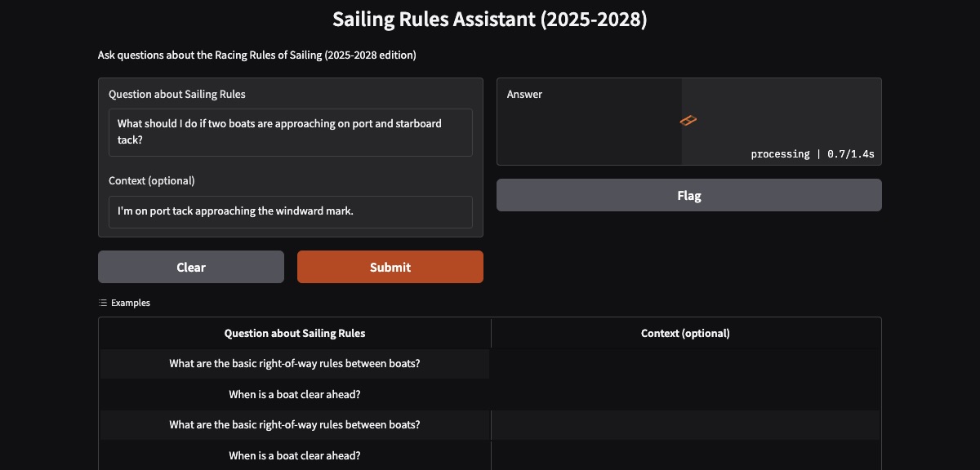Click the Answer panel label
The height and width of the screenshot is (470, 980).
[x=524, y=94]
